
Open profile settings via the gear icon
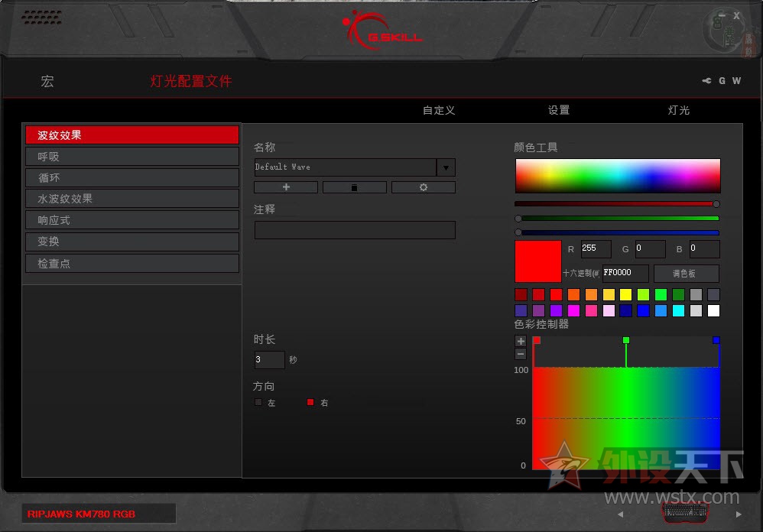pyautogui.click(x=424, y=187)
